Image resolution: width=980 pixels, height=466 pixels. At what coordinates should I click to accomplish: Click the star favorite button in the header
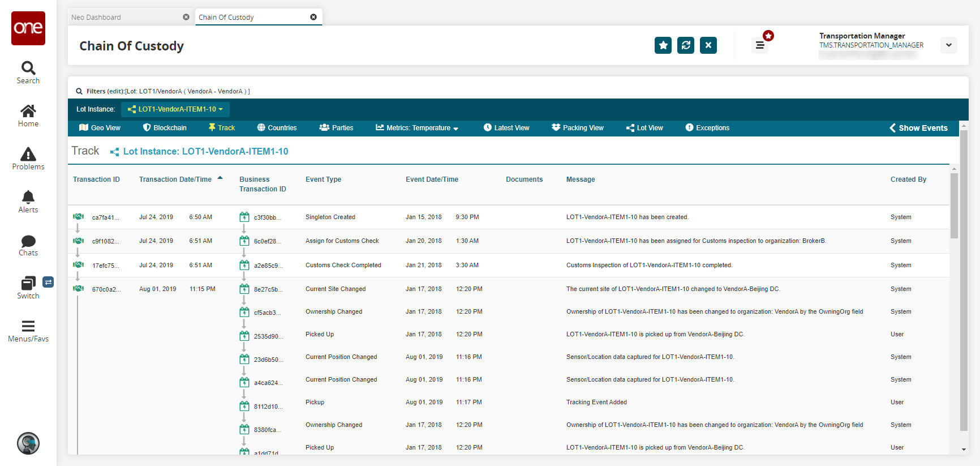point(663,45)
